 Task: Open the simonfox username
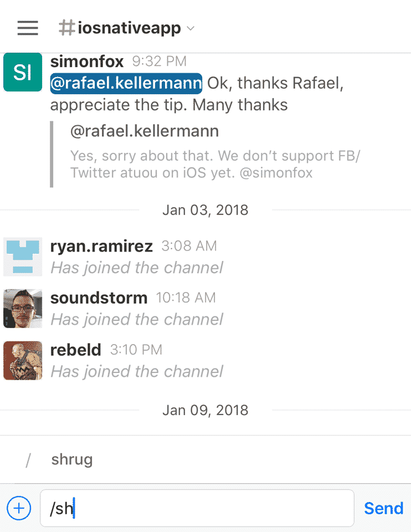87,62
